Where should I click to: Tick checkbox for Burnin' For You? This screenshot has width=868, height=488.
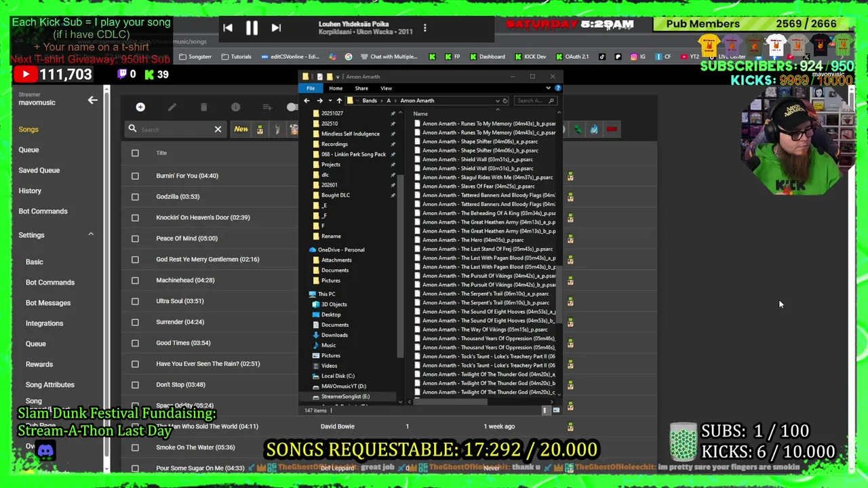click(x=135, y=176)
